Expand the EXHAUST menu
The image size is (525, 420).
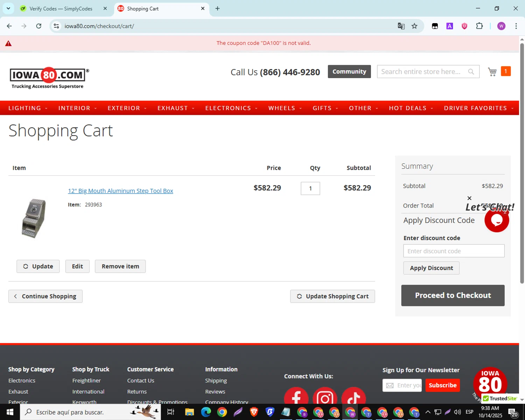[176, 108]
